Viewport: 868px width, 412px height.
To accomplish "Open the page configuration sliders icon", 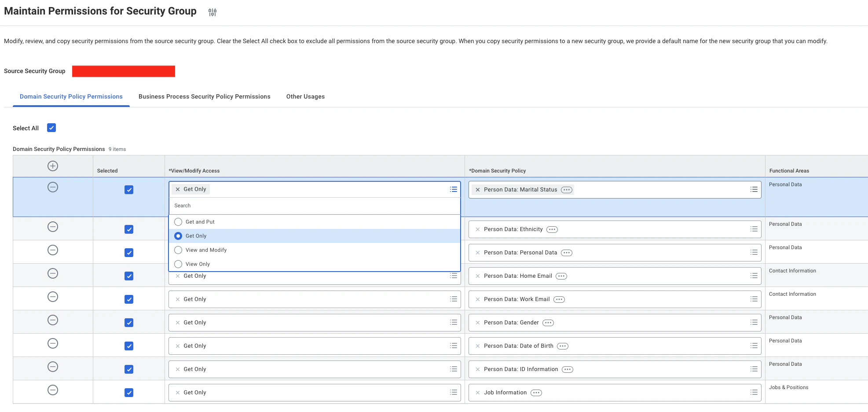I will coord(212,12).
